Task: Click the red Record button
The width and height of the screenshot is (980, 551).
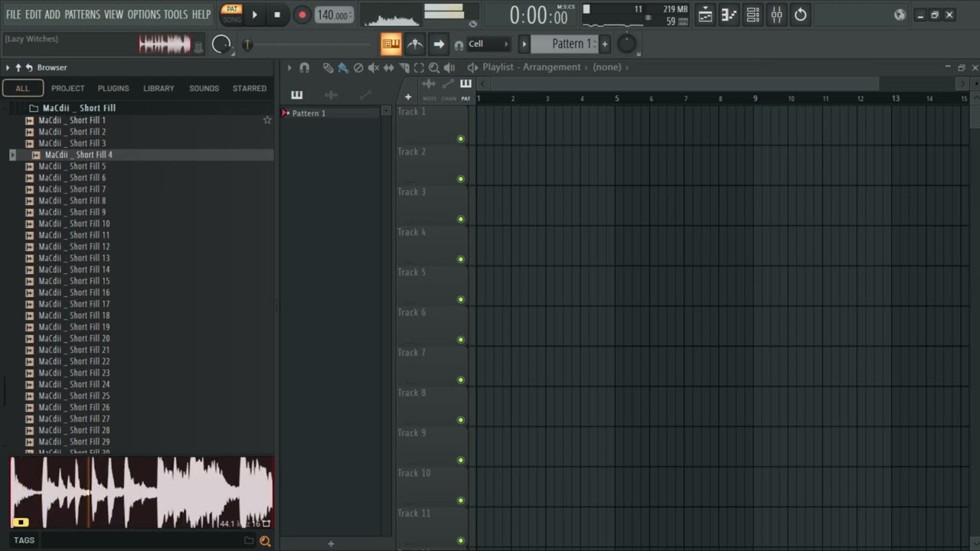Action: (x=302, y=15)
